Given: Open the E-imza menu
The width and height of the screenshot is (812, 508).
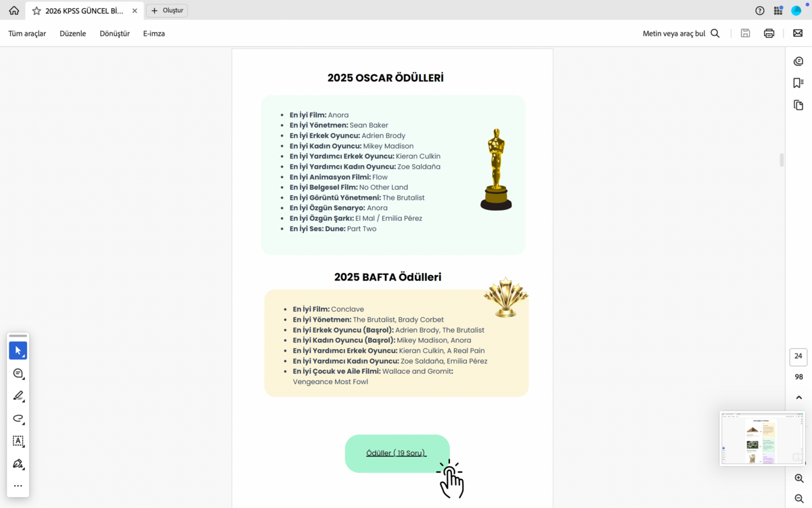Looking at the screenshot, I should point(154,33).
